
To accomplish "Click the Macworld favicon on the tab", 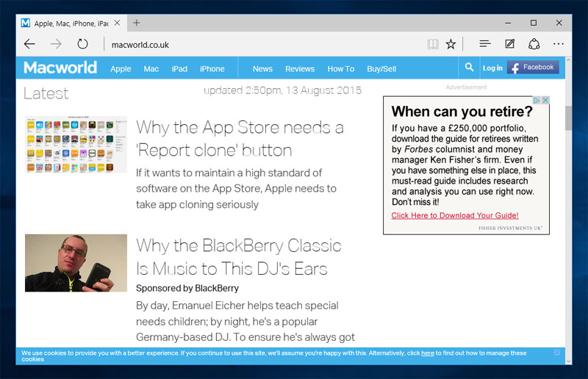I will tap(26, 23).
